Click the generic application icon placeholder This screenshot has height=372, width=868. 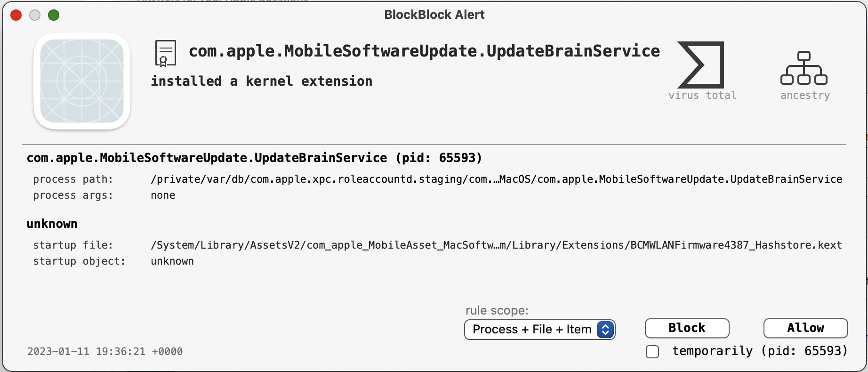[82, 81]
